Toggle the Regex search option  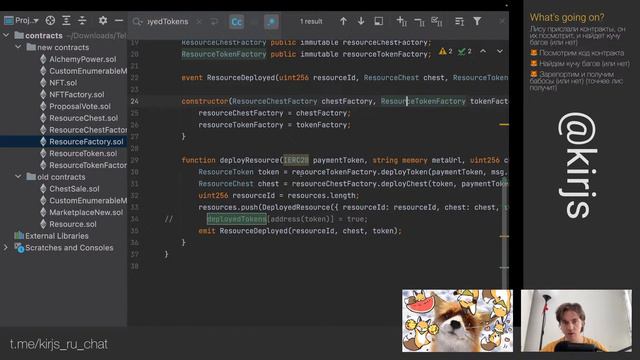(271, 22)
